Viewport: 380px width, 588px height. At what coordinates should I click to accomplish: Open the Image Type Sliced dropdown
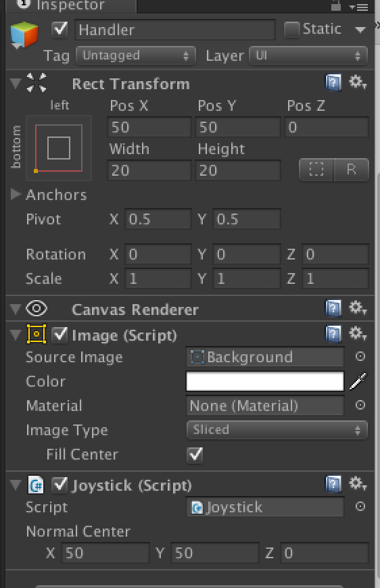tap(277, 430)
